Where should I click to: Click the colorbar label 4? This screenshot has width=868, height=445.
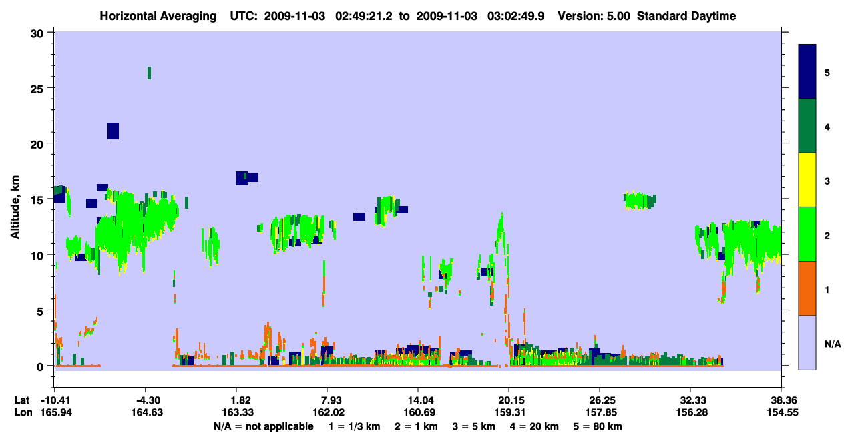827,127
